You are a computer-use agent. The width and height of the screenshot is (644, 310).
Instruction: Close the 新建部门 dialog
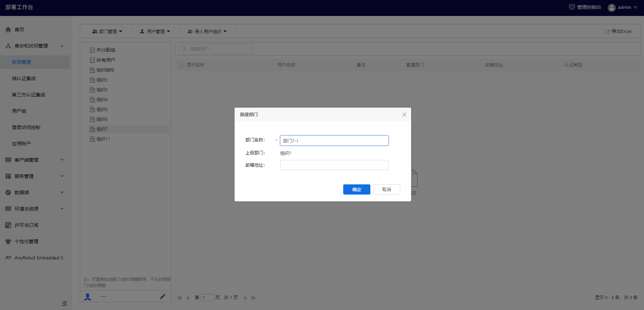point(404,114)
